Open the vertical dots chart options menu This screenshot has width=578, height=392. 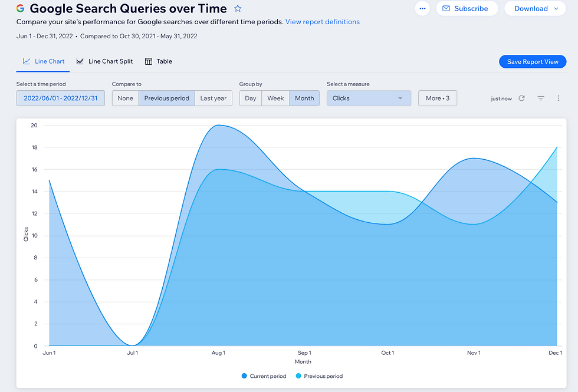tap(559, 98)
